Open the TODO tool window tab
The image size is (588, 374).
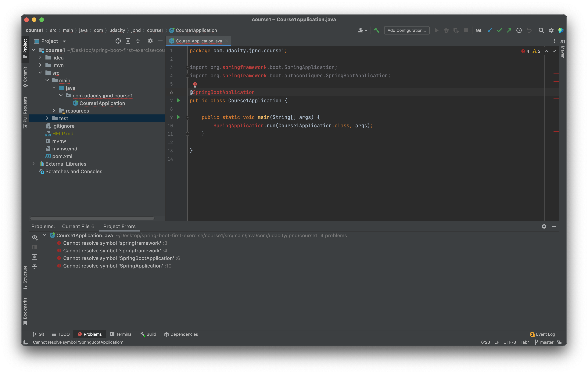(61, 334)
